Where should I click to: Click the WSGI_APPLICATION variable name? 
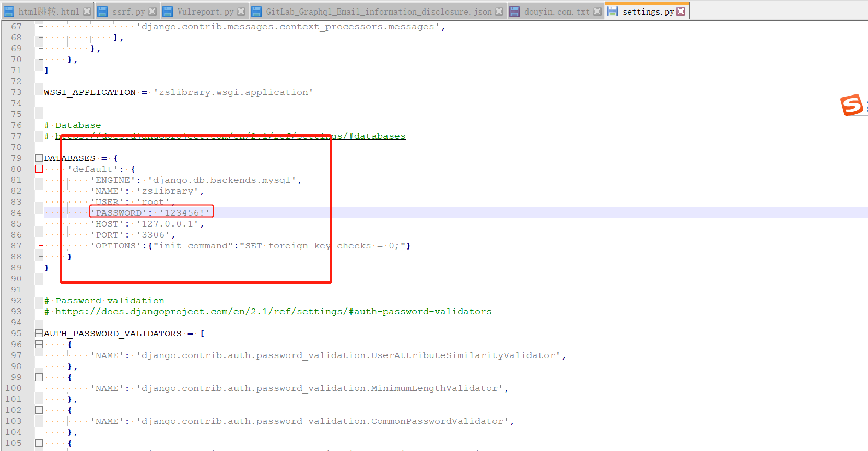click(x=90, y=92)
